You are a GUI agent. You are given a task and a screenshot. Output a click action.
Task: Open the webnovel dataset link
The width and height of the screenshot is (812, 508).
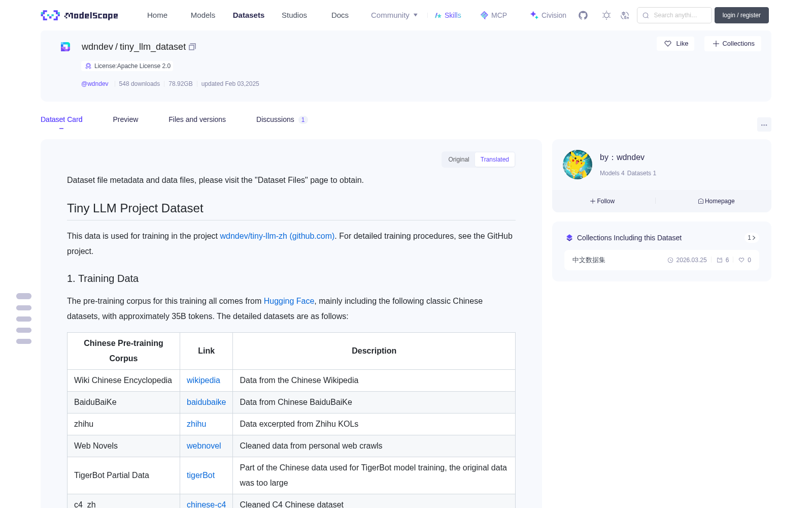(204, 446)
